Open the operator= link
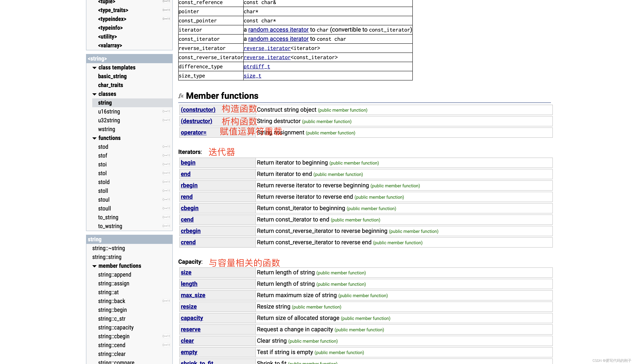 click(194, 132)
